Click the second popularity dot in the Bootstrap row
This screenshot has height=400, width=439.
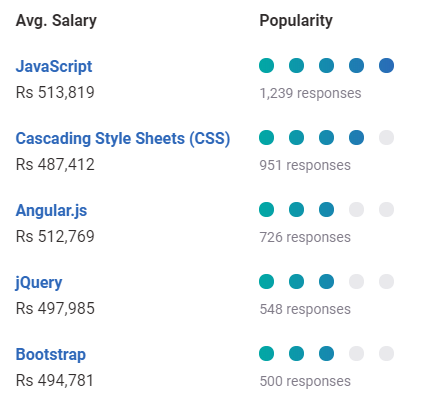point(296,353)
